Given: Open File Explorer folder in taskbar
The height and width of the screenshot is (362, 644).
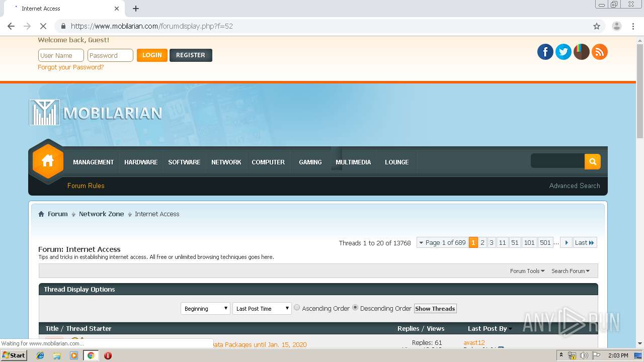Looking at the screenshot, I should pos(57,355).
